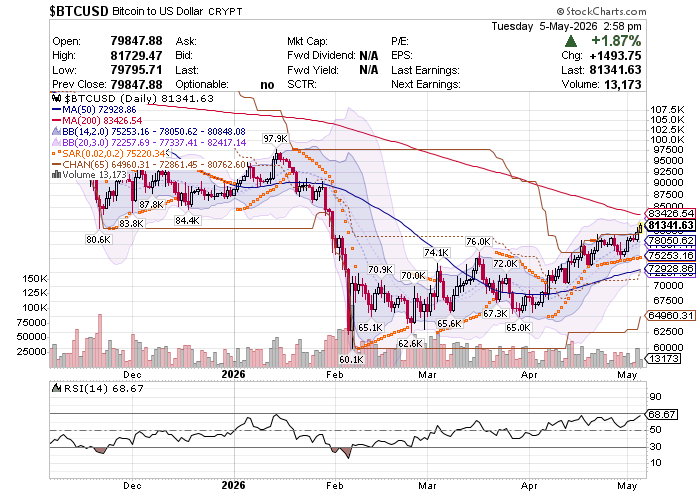Click the Chg value +1493.75

[x=615, y=56]
